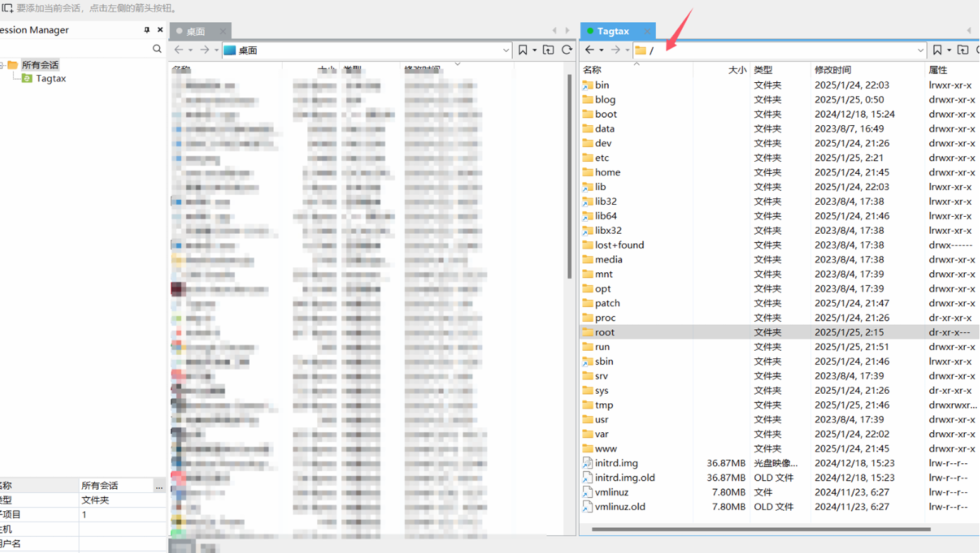Pin the Session Manager panel
The image size is (980, 553).
(147, 30)
